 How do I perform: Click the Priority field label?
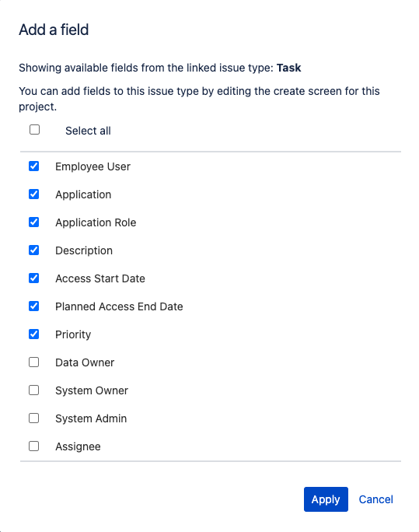pos(73,334)
